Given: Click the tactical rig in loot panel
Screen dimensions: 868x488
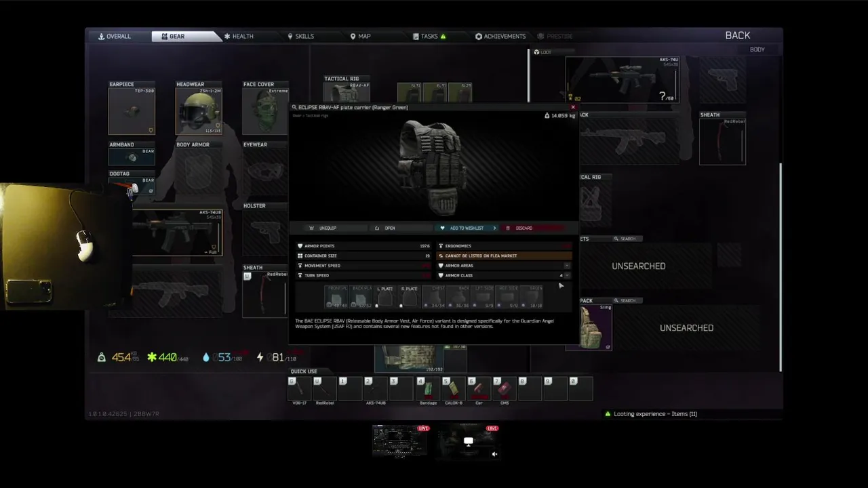Looking at the screenshot, I should (595, 204).
